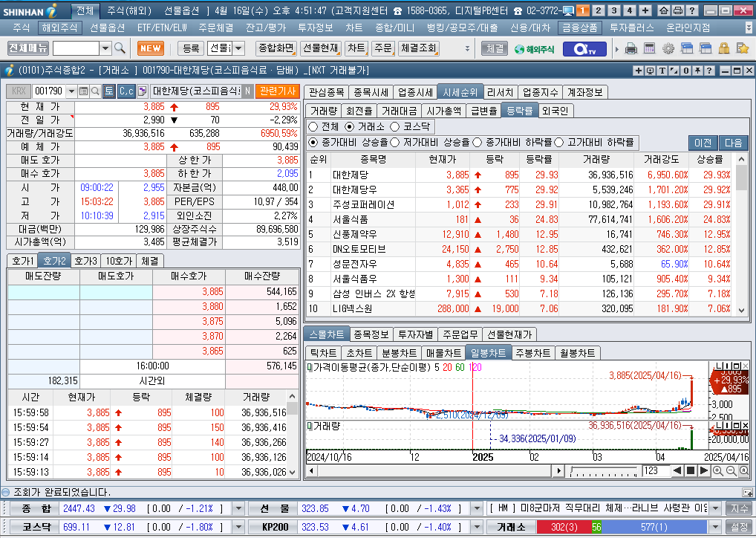Open the KP200 ticker dropdown arrow

476,527
